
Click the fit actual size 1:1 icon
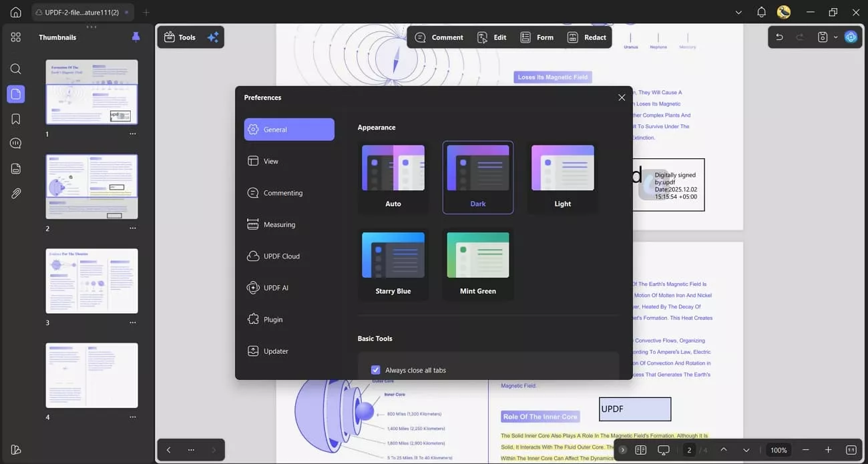[x=851, y=450]
